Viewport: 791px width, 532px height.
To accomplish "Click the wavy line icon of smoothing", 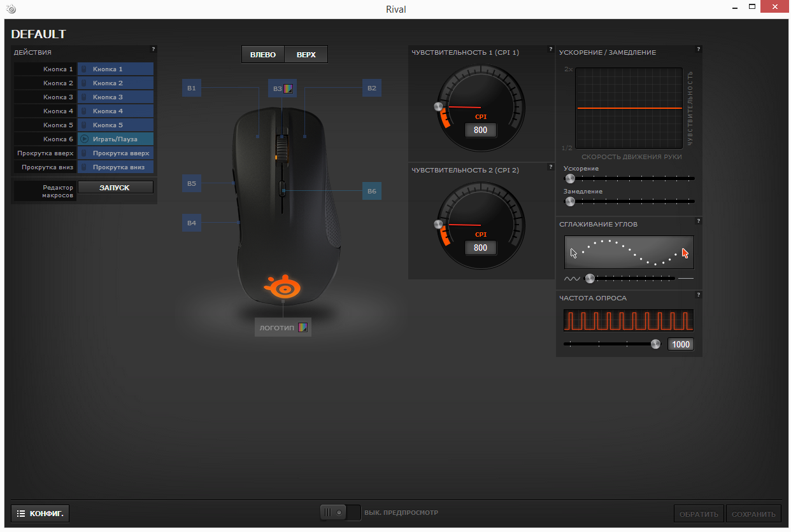I will click(x=572, y=279).
